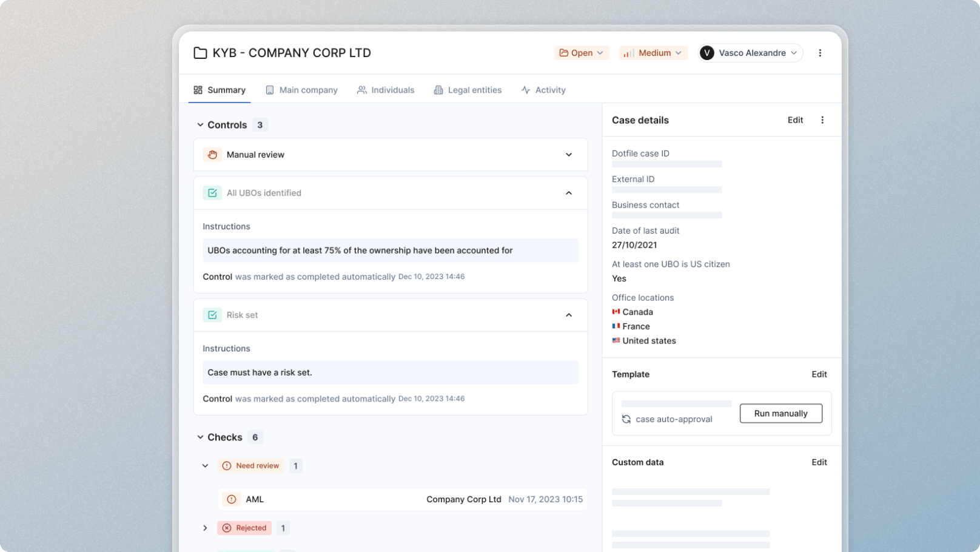Expand the Manual review control
Image resolution: width=980 pixels, height=552 pixels.
coord(569,155)
